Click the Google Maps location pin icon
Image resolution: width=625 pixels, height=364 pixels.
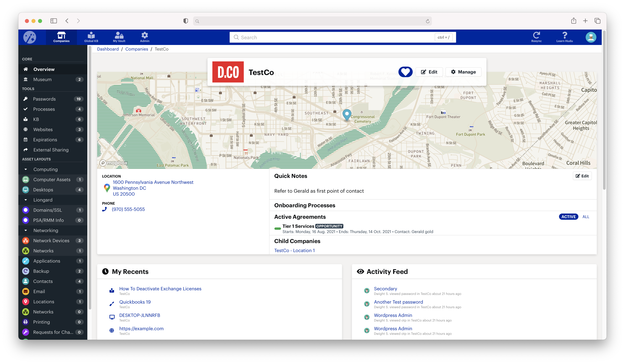[107, 188]
